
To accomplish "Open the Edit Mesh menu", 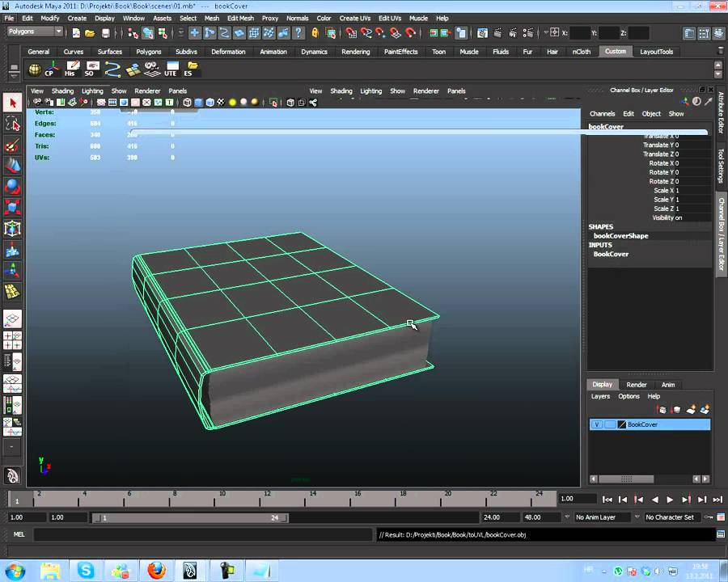I will [239, 18].
